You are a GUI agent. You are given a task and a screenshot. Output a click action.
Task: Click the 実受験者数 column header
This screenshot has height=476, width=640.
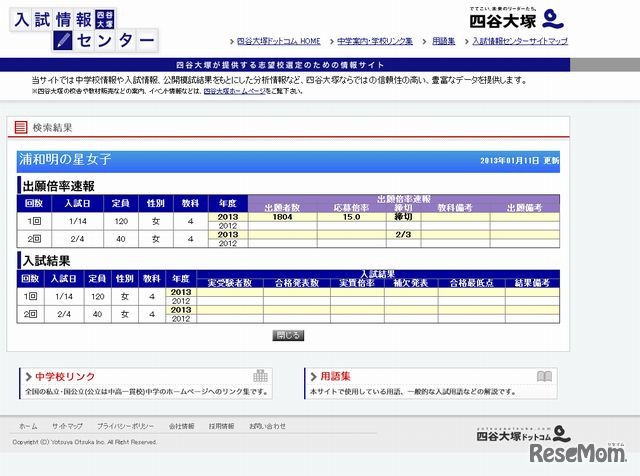point(230,283)
